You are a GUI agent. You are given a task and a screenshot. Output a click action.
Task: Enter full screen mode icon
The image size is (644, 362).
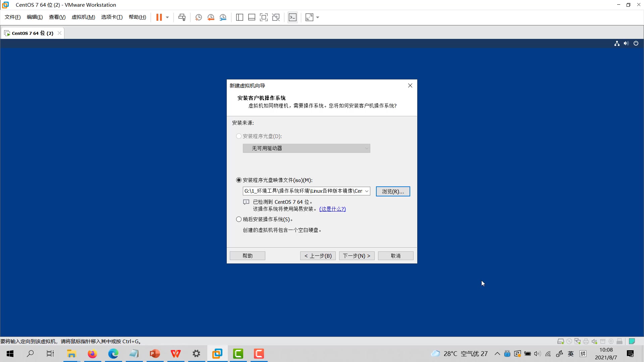pos(264,17)
